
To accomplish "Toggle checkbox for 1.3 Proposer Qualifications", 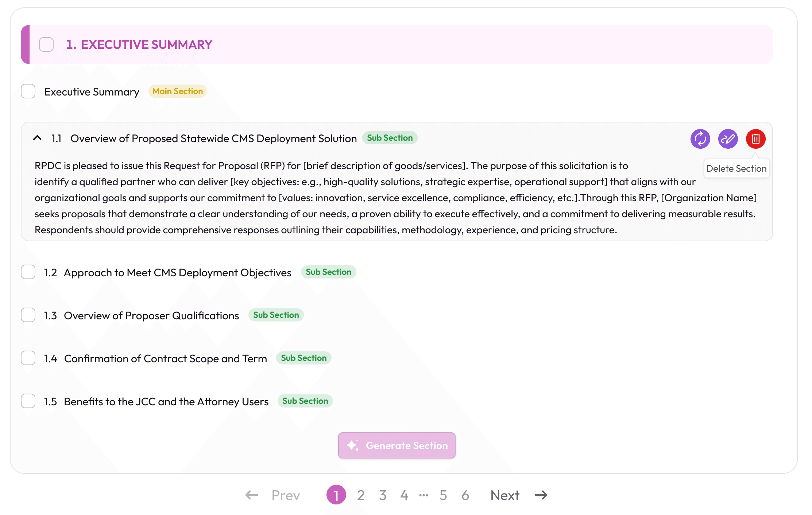I will (28, 315).
